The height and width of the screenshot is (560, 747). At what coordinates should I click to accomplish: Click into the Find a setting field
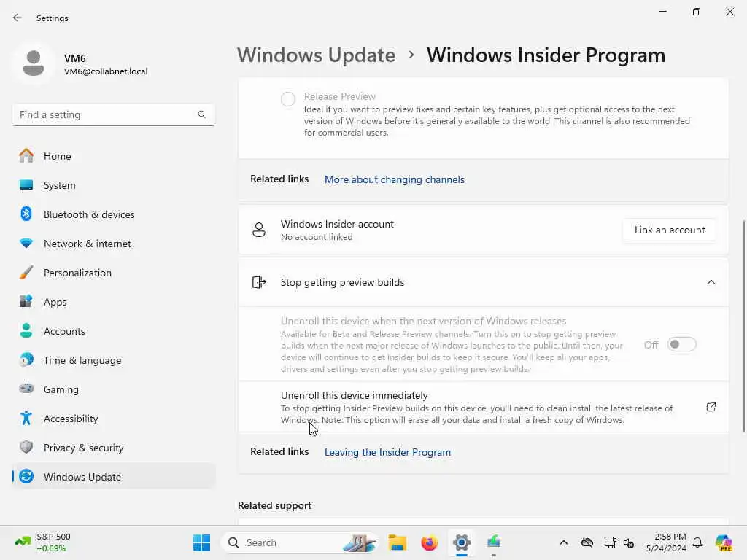[113, 114]
